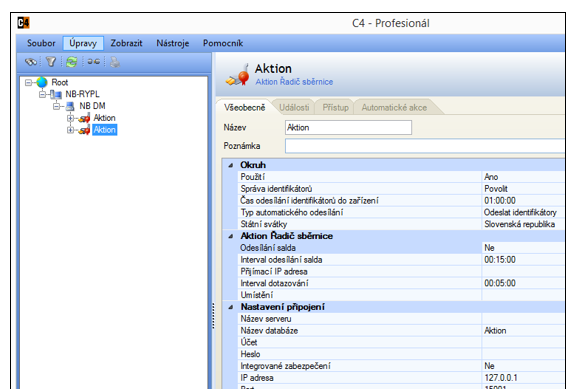Select the highlighted Aktion tree item
The width and height of the screenshot is (572, 389).
click(104, 130)
